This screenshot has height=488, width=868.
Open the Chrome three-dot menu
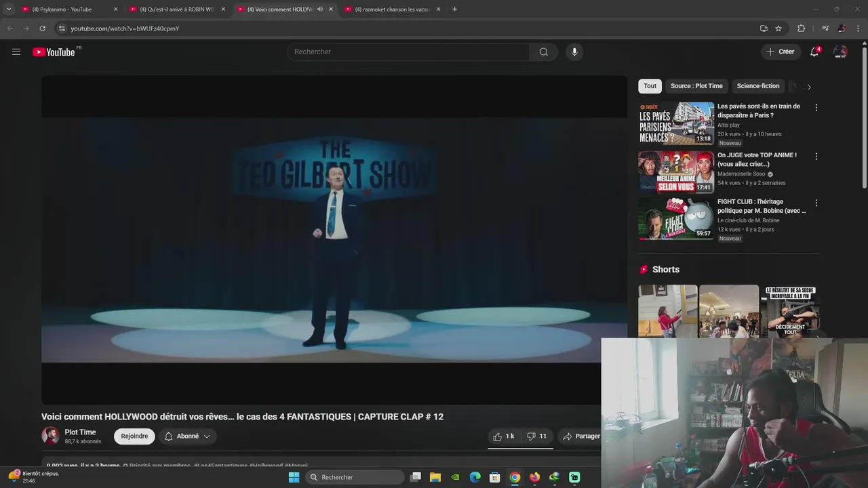[858, 28]
